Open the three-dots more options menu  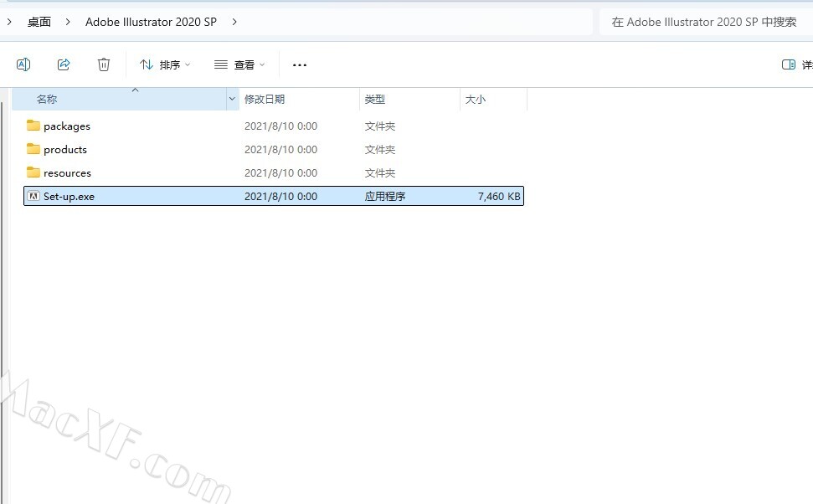point(300,64)
